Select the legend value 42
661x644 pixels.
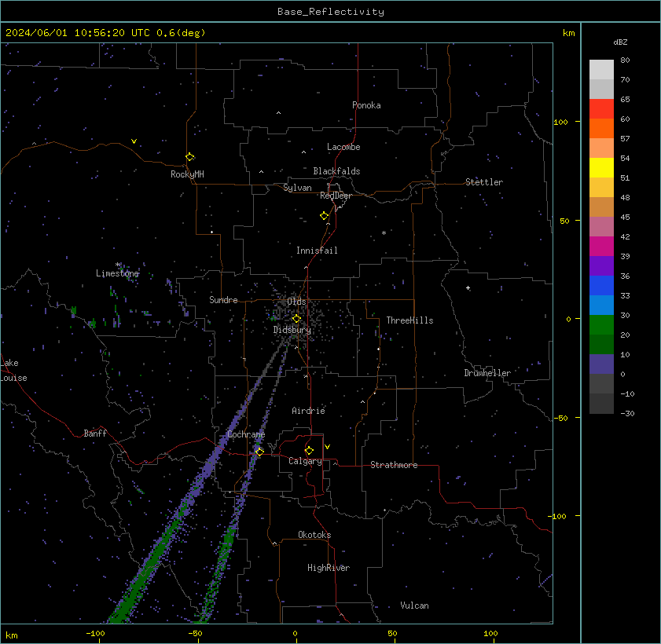tap(625, 236)
